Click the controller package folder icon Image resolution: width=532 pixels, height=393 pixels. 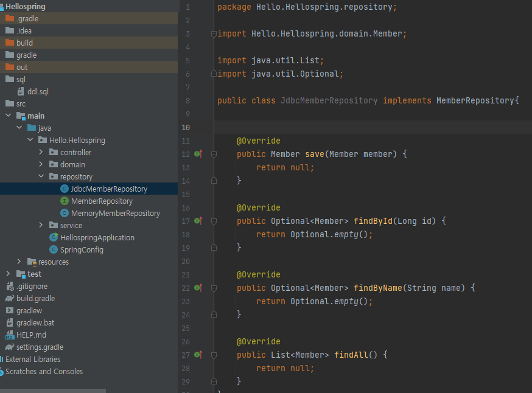[x=54, y=152]
